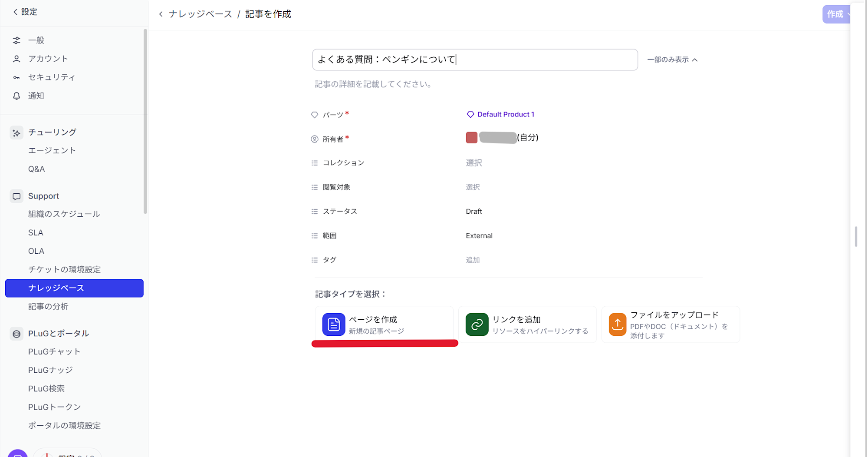The height and width of the screenshot is (457, 868).
Task: Go back to 設定 in the sidebar header
Action: pos(25,12)
